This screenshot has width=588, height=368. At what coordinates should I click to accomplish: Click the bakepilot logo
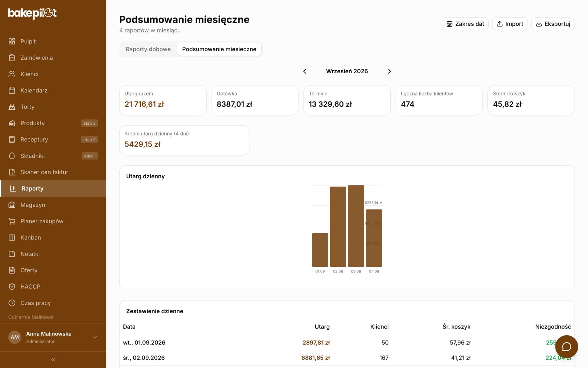32,13
